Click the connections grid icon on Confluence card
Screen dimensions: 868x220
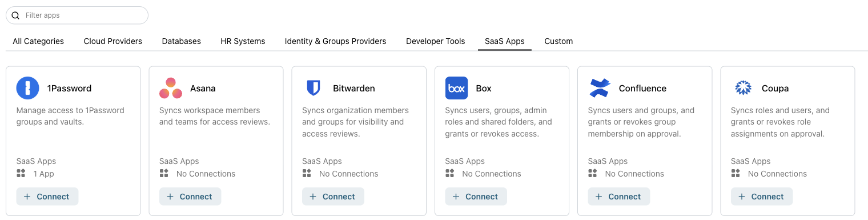point(593,173)
